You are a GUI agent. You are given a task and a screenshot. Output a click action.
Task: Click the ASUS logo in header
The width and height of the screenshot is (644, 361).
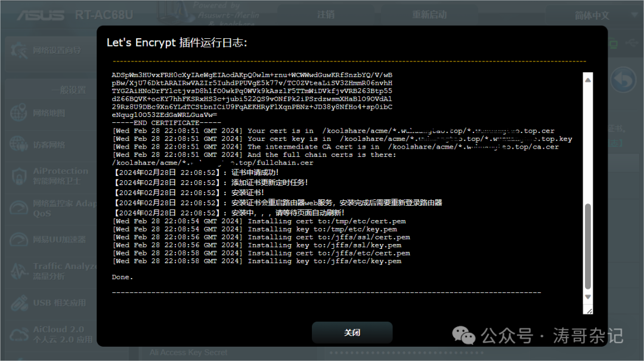pos(42,14)
